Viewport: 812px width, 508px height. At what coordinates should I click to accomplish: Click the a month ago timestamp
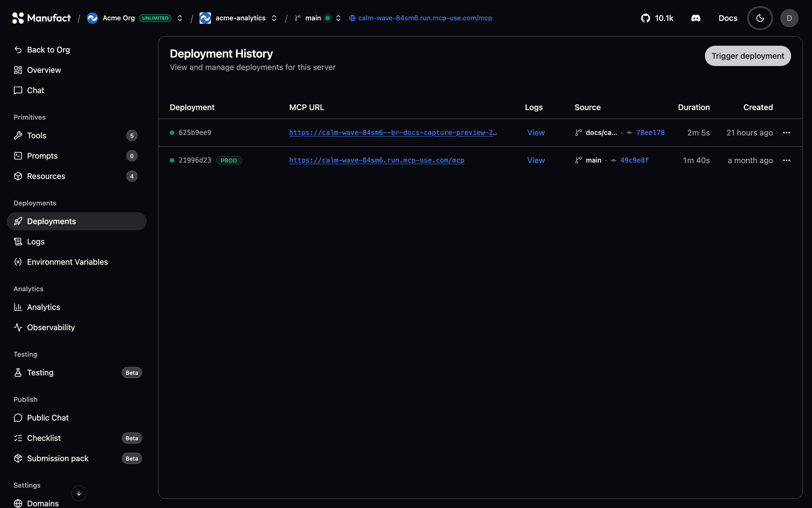pyautogui.click(x=750, y=160)
